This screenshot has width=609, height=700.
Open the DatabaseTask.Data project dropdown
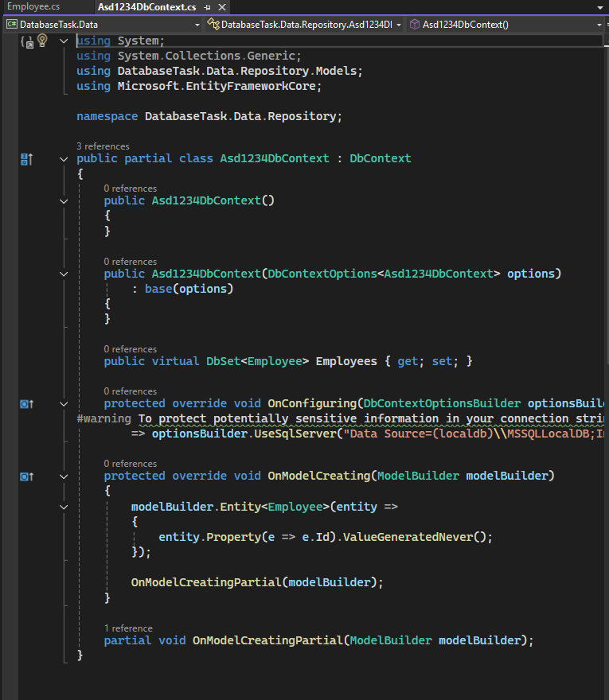click(197, 25)
